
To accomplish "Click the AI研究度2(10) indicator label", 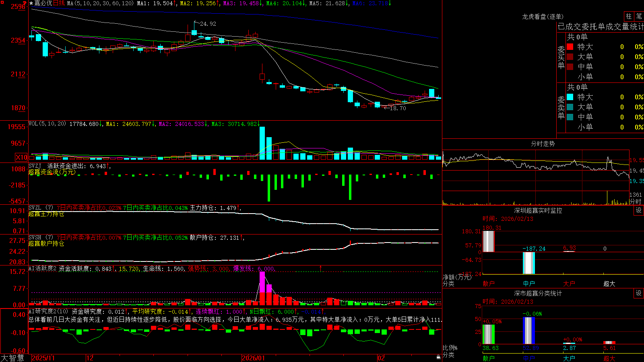I will click(x=48, y=311).
